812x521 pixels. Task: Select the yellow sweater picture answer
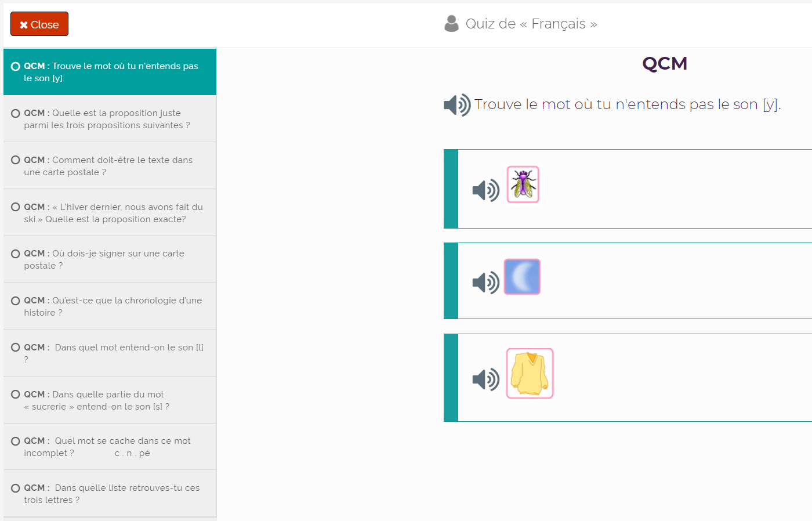530,373
